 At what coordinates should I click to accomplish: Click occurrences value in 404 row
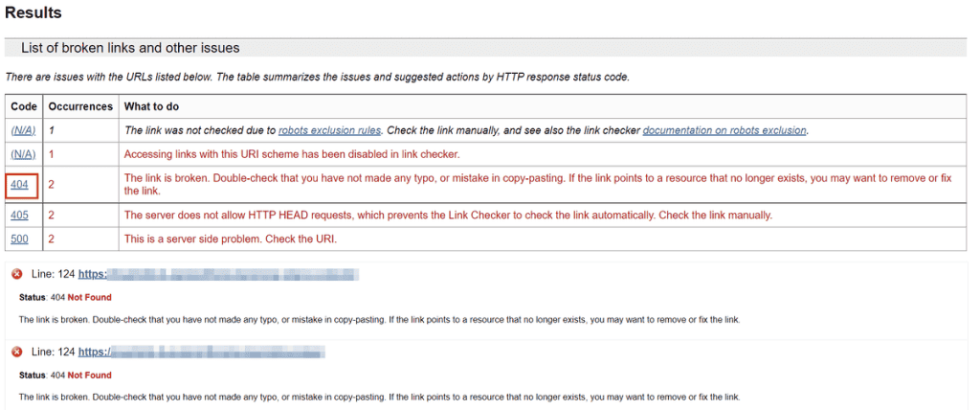tap(52, 185)
